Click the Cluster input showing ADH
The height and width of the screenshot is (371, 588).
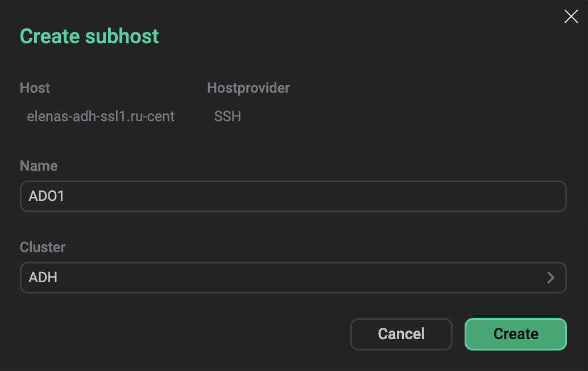(x=284, y=278)
